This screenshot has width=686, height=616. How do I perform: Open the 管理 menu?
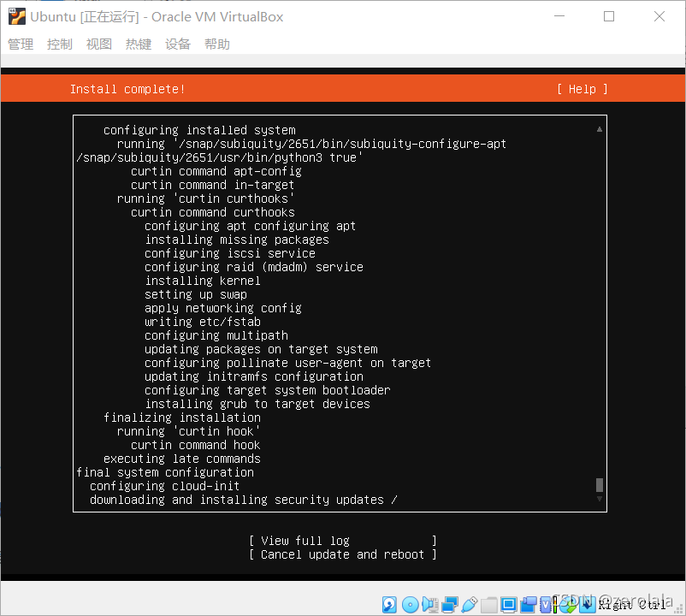point(21,44)
